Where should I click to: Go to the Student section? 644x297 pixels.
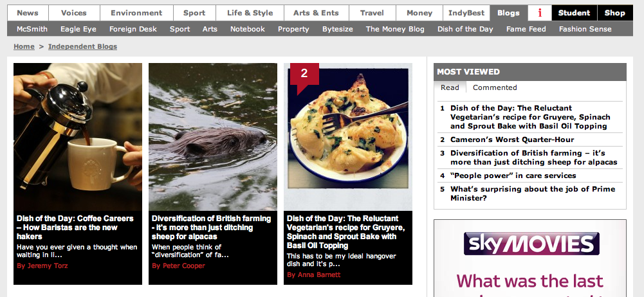[574, 13]
